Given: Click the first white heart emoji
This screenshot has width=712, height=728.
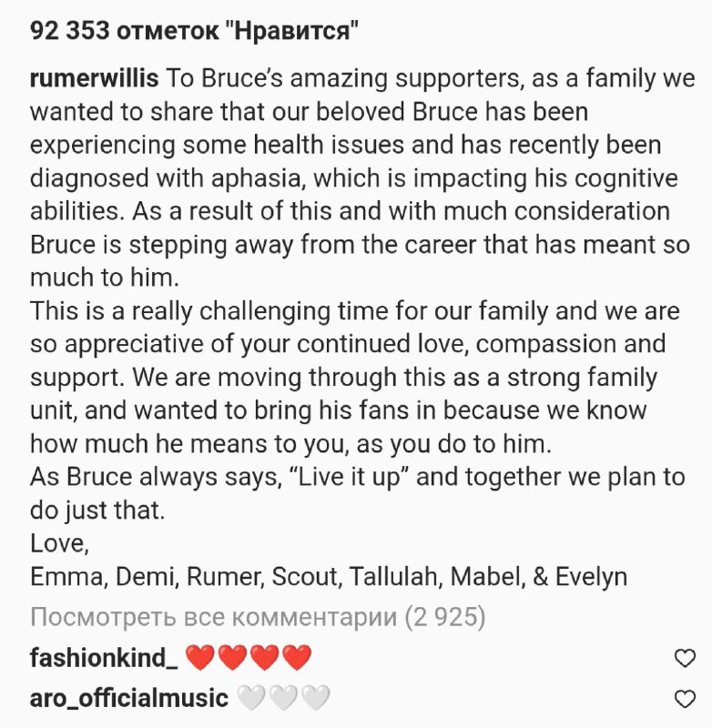Looking at the screenshot, I should tap(250, 699).
